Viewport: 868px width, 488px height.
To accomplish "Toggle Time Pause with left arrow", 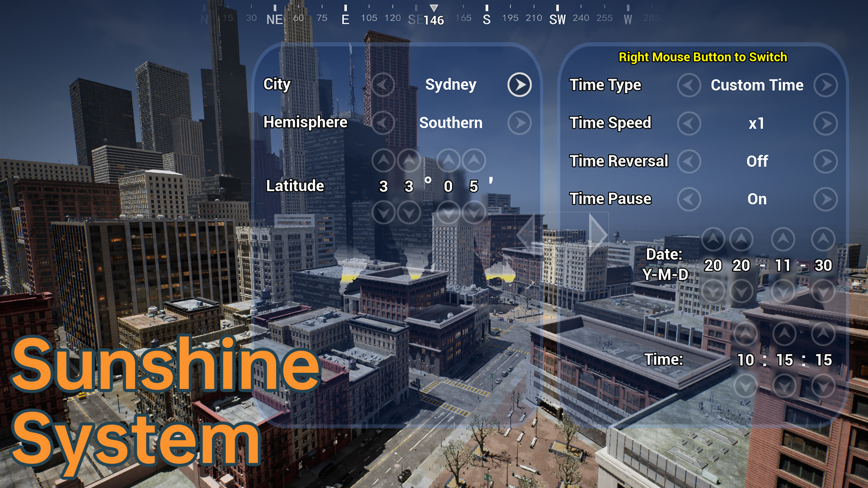I will (689, 199).
